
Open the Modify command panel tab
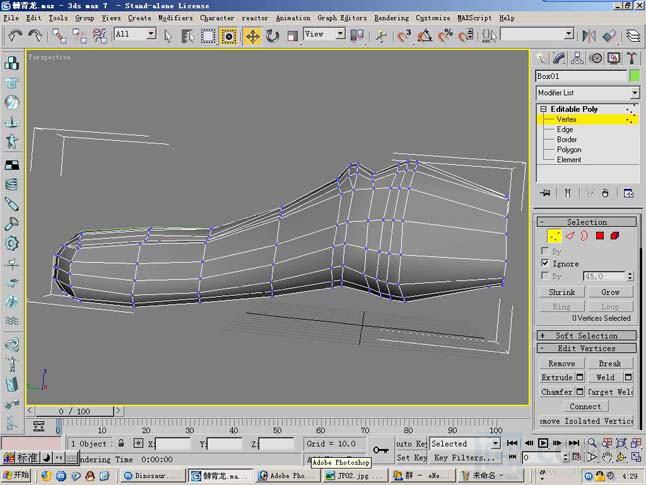pos(559,58)
